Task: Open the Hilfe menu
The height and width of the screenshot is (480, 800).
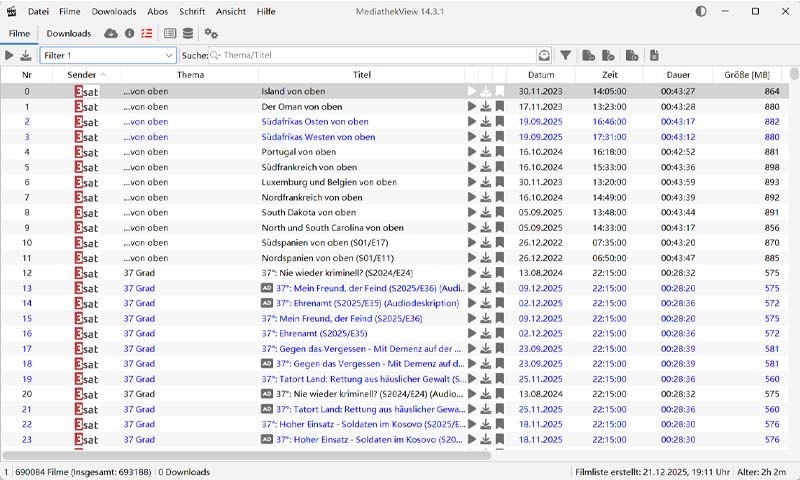Action: pos(266,11)
